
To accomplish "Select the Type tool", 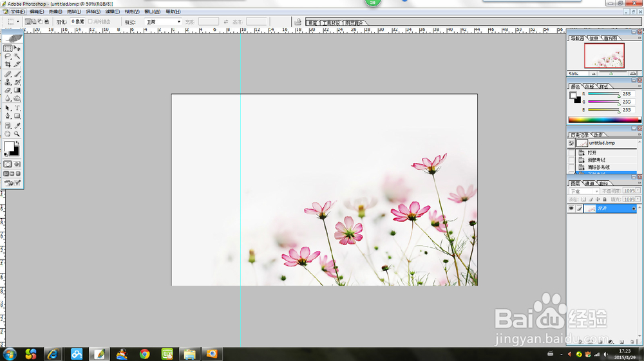I will click(17, 108).
